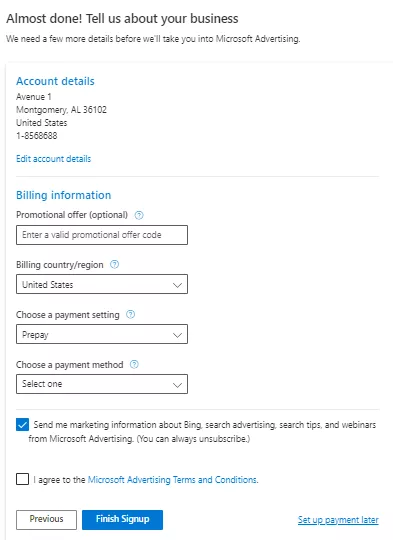Screen dimensions: 393x540
Task: Uncheck Send me marketing information checkbox
Action: pos(22,425)
